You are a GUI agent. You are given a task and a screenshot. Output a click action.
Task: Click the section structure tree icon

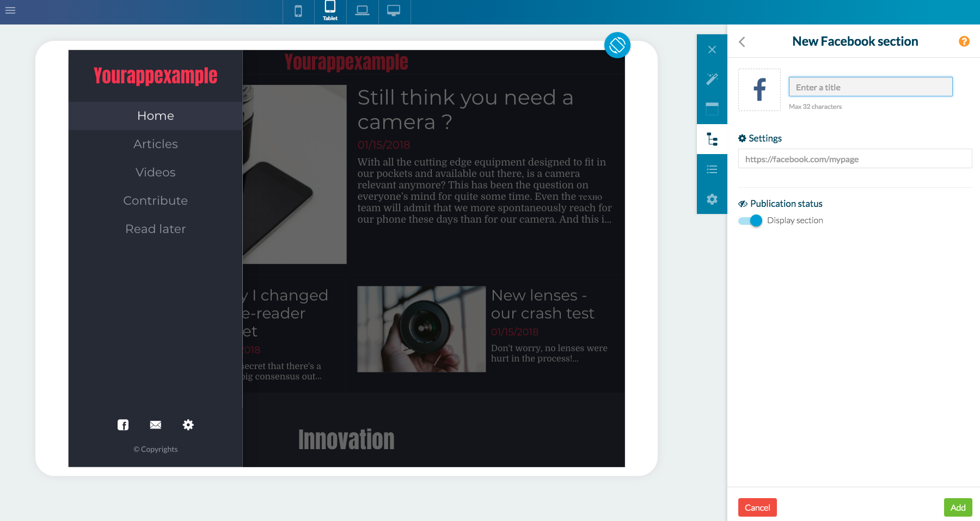tap(712, 139)
